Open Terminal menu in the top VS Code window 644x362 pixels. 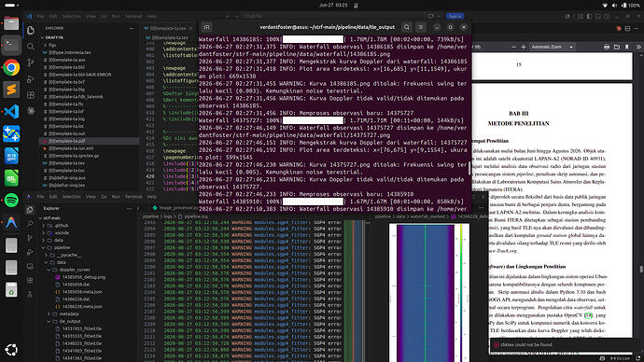click(x=133, y=17)
